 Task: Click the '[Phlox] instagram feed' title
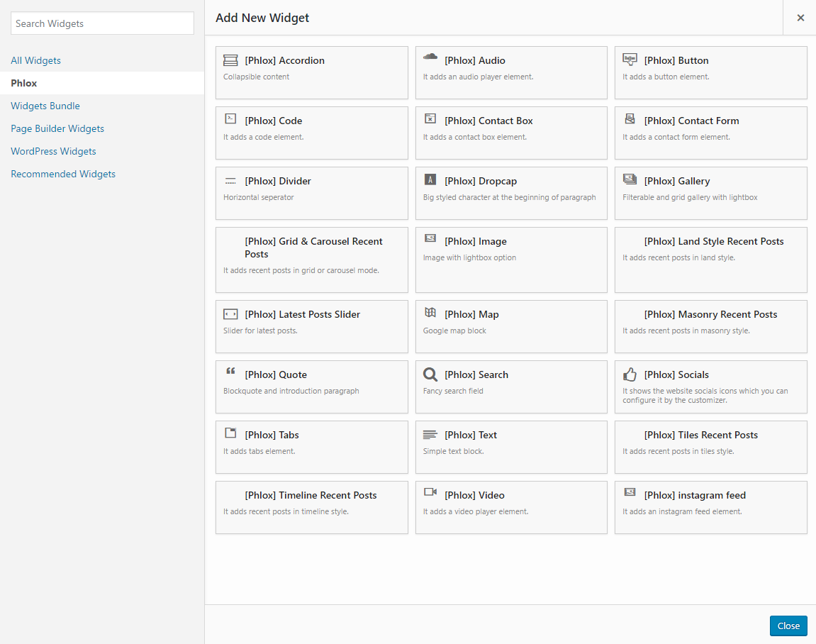695,496
